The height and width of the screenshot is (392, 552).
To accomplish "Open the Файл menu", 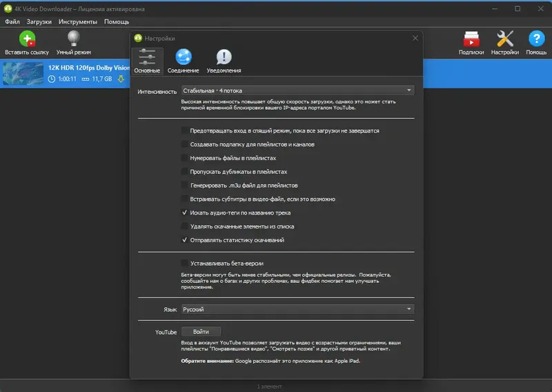I will pos(12,22).
